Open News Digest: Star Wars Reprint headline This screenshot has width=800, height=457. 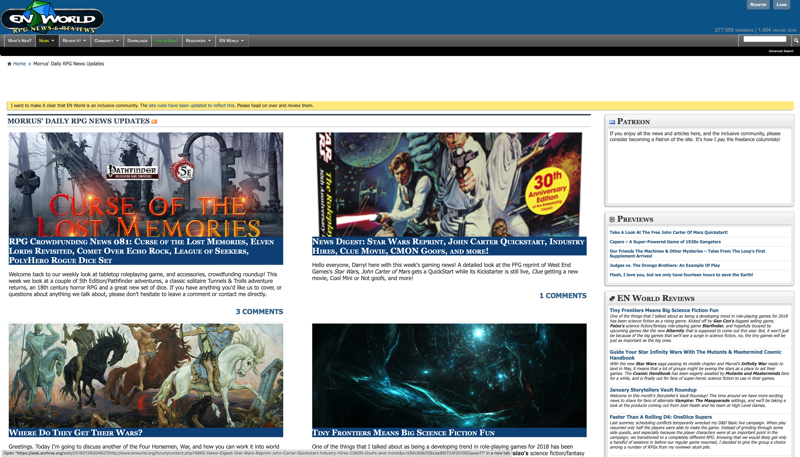pos(449,246)
